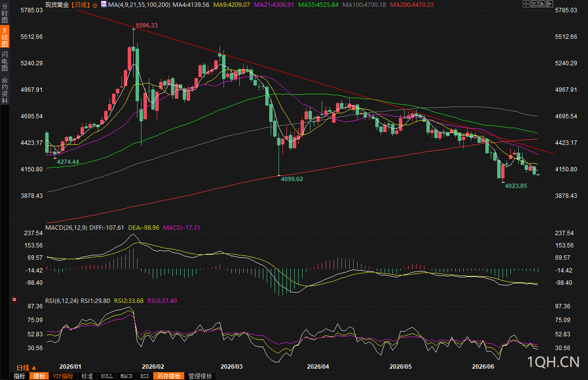The image size is (588, 380).
Task: Open the 合约资料 side tab
Action: click(x=4, y=90)
